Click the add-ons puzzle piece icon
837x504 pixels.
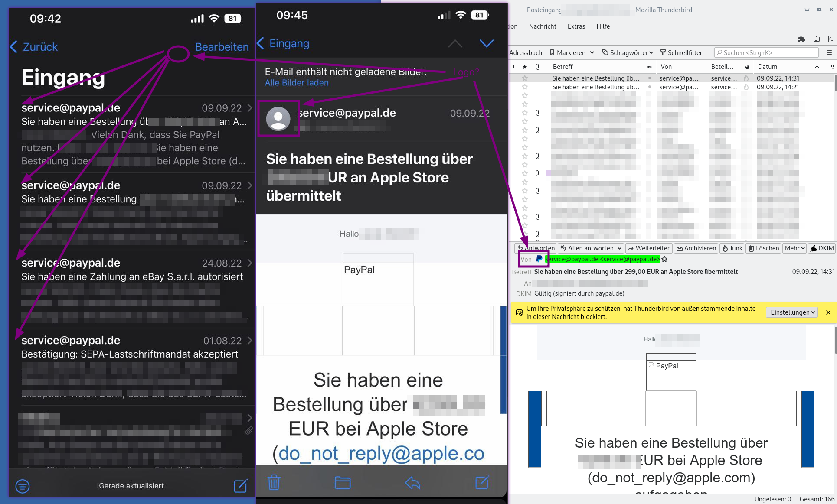[x=801, y=39]
